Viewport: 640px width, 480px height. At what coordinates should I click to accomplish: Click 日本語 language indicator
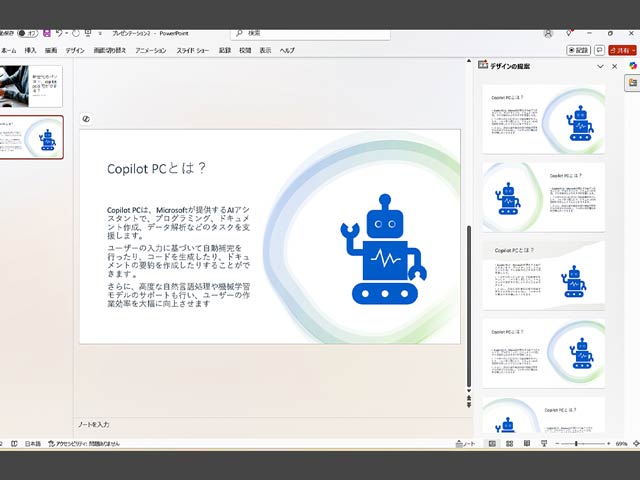[x=33, y=444]
